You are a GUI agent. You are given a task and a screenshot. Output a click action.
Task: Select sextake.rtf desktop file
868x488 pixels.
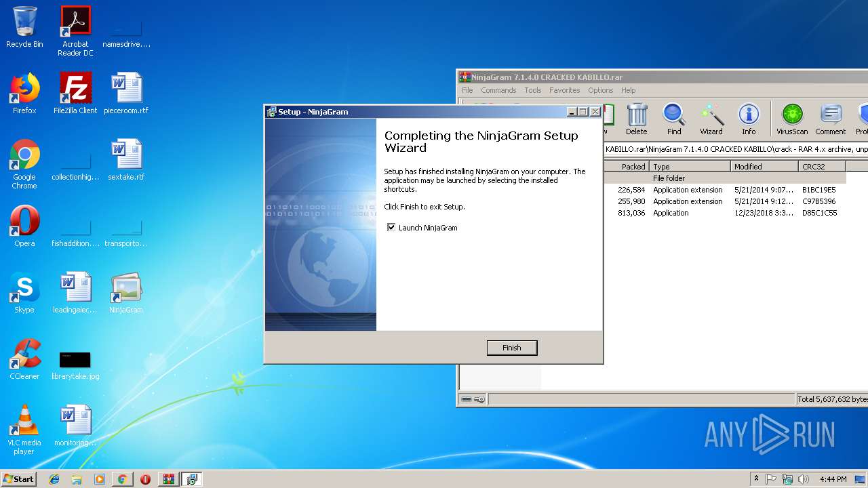tap(126, 160)
